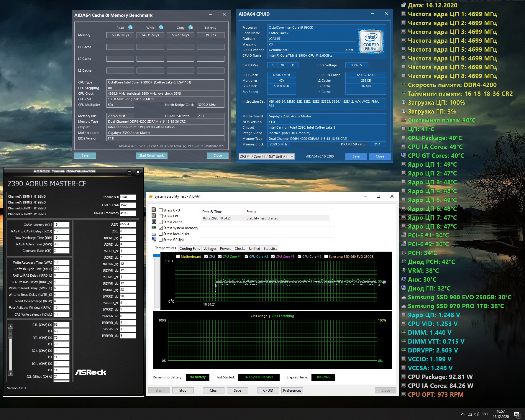Click the Refresh Cycle Time (tRFC) field
Image resolution: width=525 pixels, height=420 pixels.
tap(61, 269)
